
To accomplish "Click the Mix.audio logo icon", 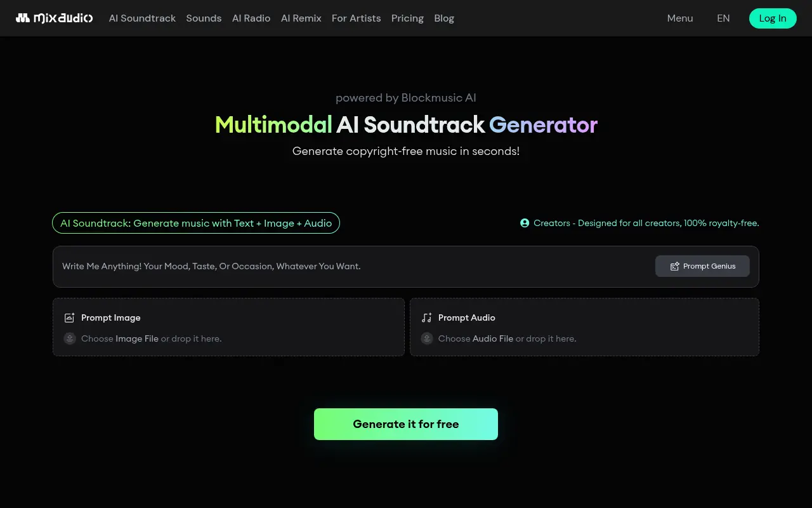I will [x=23, y=18].
